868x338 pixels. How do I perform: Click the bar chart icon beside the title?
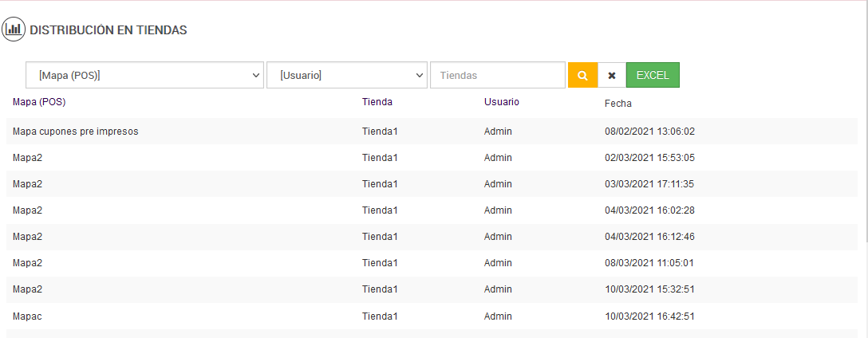[14, 30]
